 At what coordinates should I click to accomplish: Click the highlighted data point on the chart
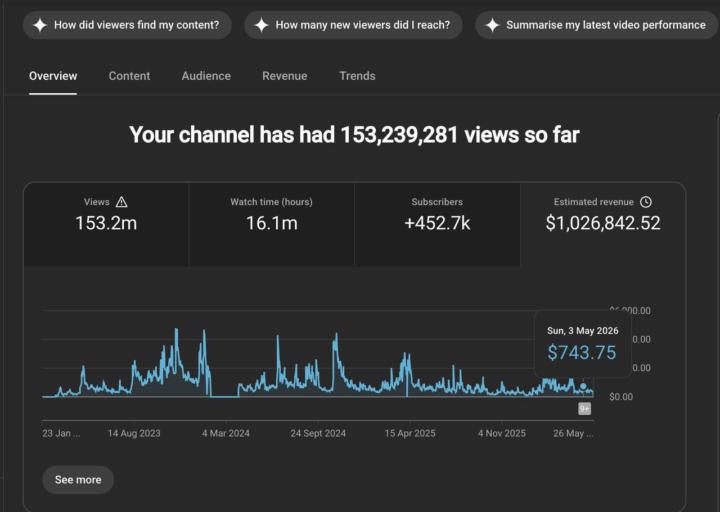click(x=583, y=387)
